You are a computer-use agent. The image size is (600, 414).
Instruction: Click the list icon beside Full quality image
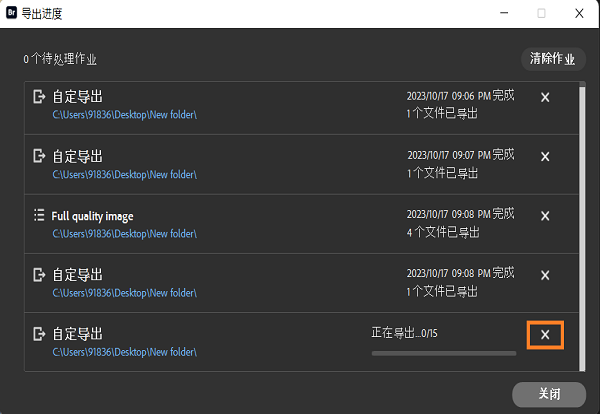[39, 215]
